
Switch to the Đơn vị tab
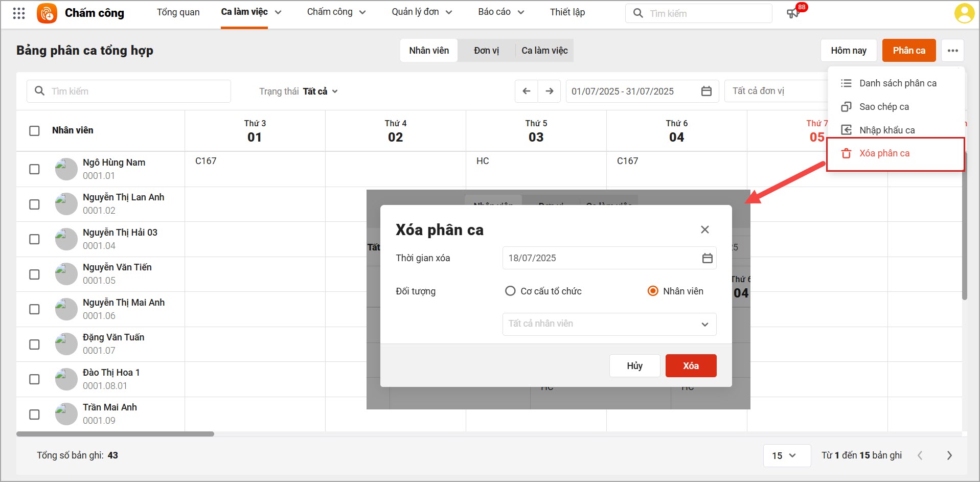pos(486,51)
